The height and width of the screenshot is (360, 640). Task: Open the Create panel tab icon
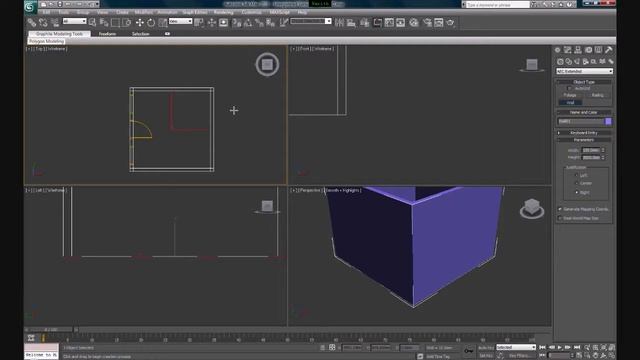point(558,50)
